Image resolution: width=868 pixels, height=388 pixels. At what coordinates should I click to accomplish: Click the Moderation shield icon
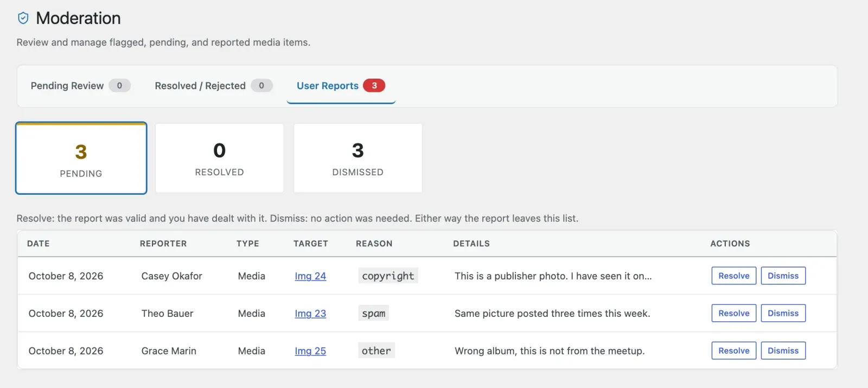click(x=23, y=18)
